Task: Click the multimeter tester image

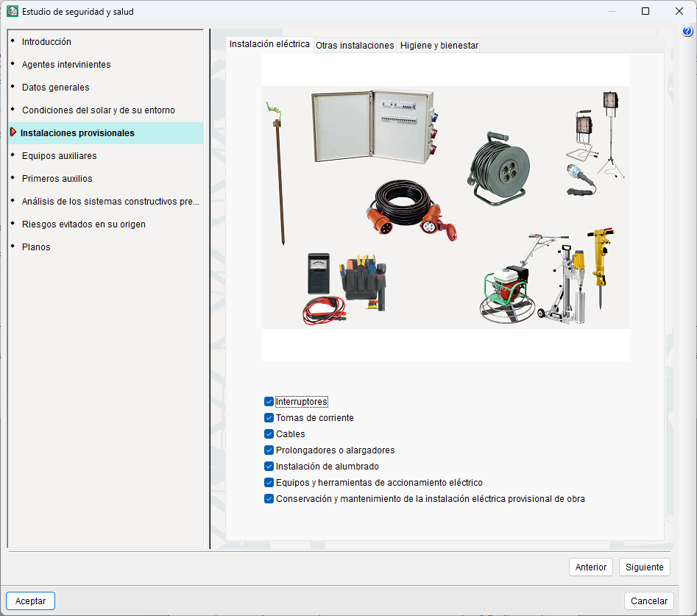Action: 319,273
